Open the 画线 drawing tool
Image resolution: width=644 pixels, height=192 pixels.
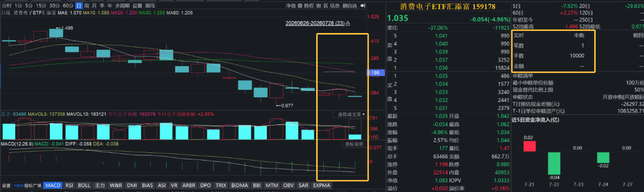click(x=150, y=6)
